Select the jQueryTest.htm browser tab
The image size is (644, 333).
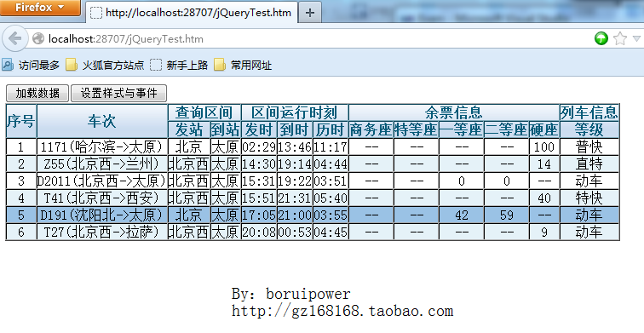click(x=192, y=13)
